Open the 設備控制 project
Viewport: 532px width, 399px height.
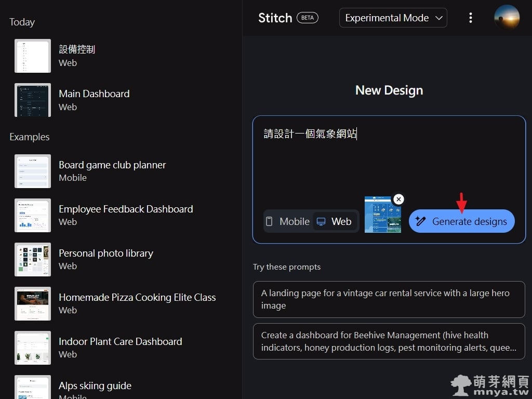(x=77, y=56)
